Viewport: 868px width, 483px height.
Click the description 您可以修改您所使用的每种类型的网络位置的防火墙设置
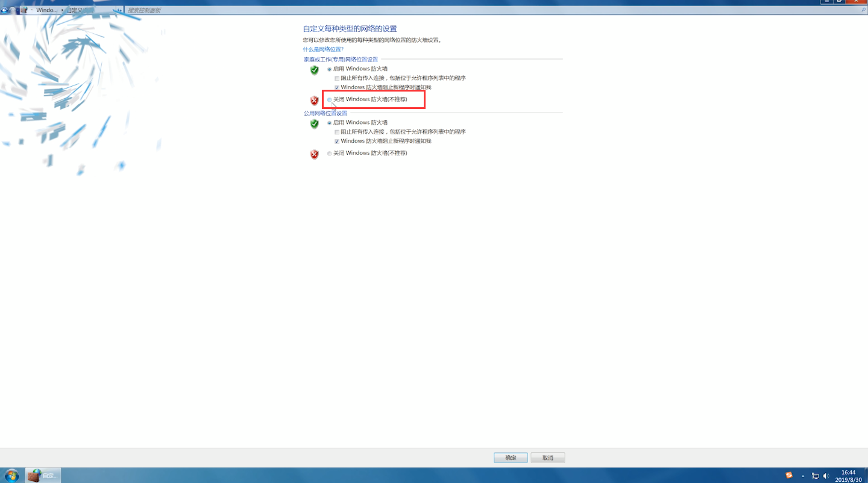(x=372, y=40)
